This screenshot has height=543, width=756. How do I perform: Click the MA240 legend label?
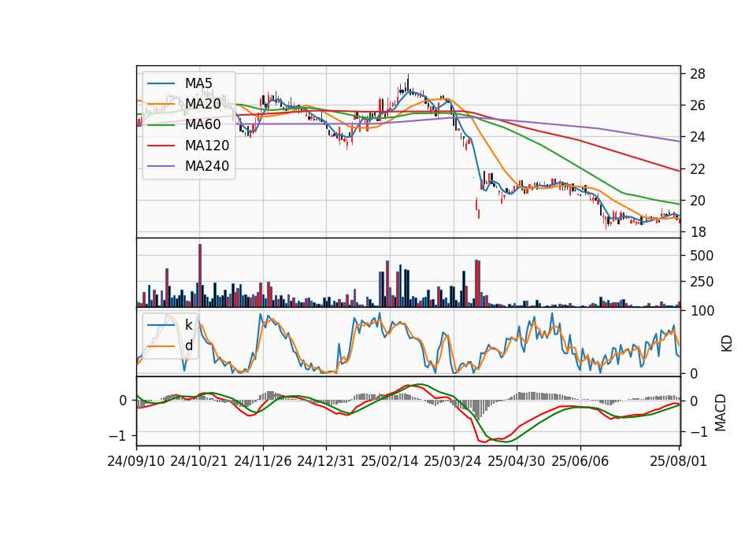pyautogui.click(x=207, y=166)
